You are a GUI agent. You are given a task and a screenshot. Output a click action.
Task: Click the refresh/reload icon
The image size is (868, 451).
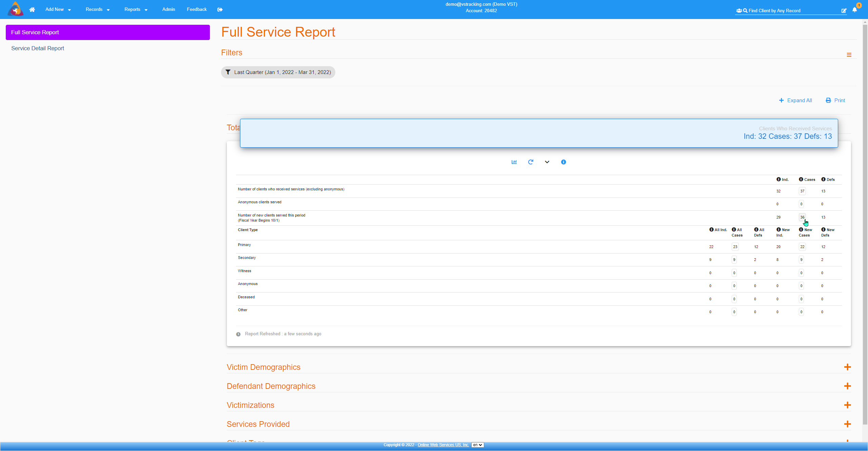pos(530,162)
